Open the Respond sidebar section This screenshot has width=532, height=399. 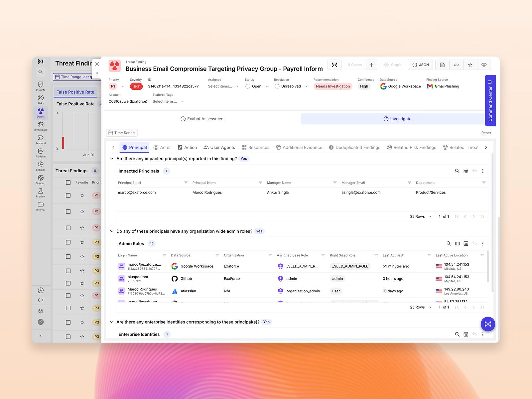(x=41, y=140)
